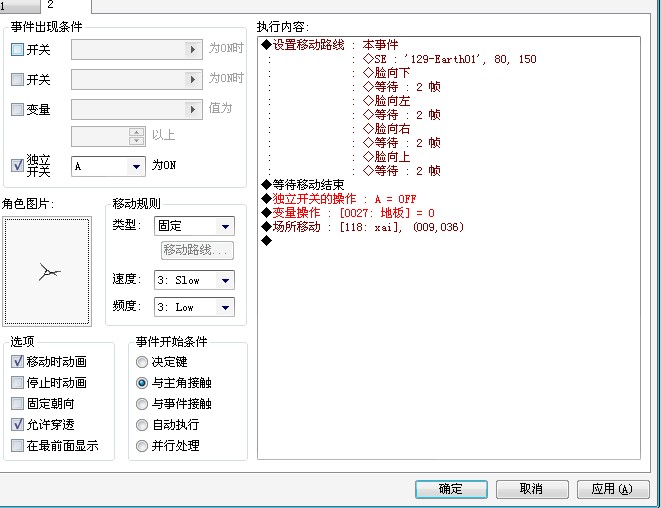This screenshot has width=661, height=508.
Task: Uncheck the 独立开关 checkbox
Action: (17, 165)
